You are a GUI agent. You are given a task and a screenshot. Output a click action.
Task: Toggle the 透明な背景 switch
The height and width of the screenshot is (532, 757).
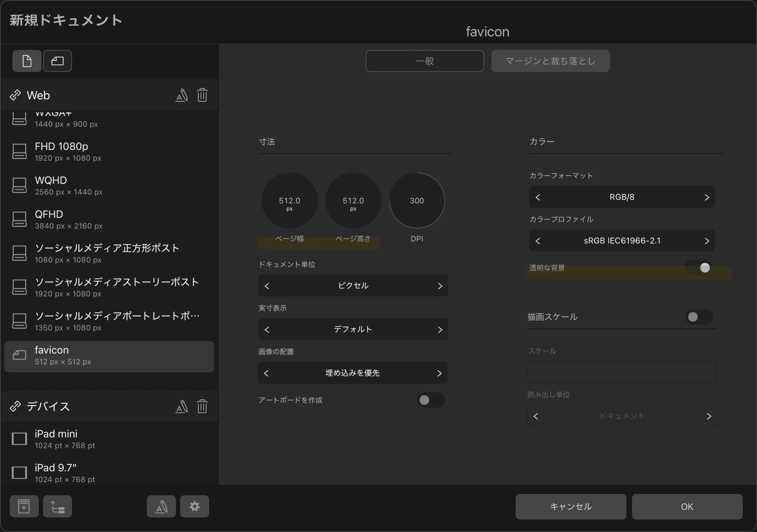pyautogui.click(x=699, y=268)
